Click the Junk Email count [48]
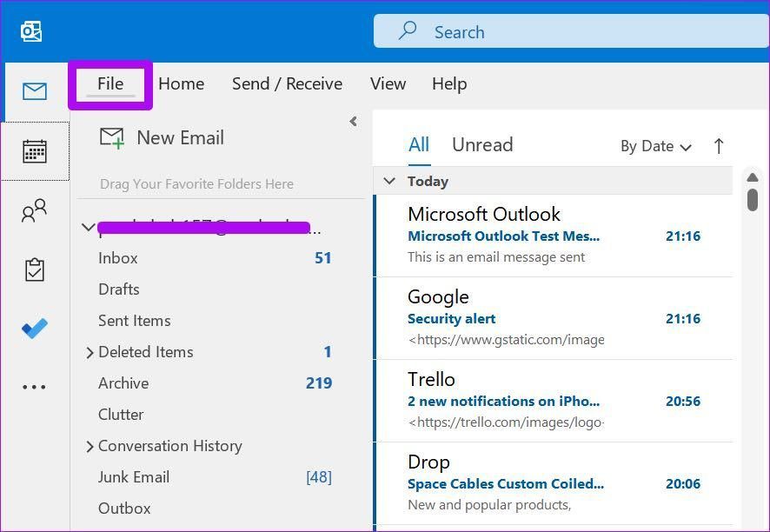The height and width of the screenshot is (532, 770). pos(319,477)
